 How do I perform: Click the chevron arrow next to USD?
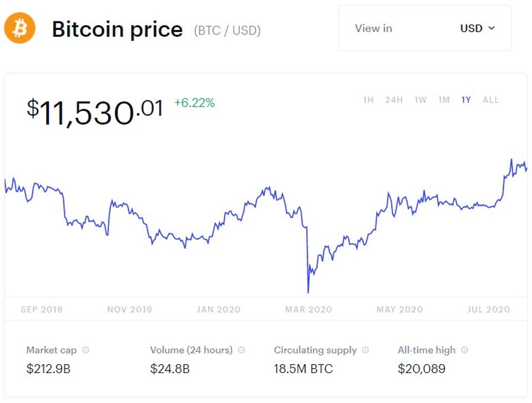491,28
